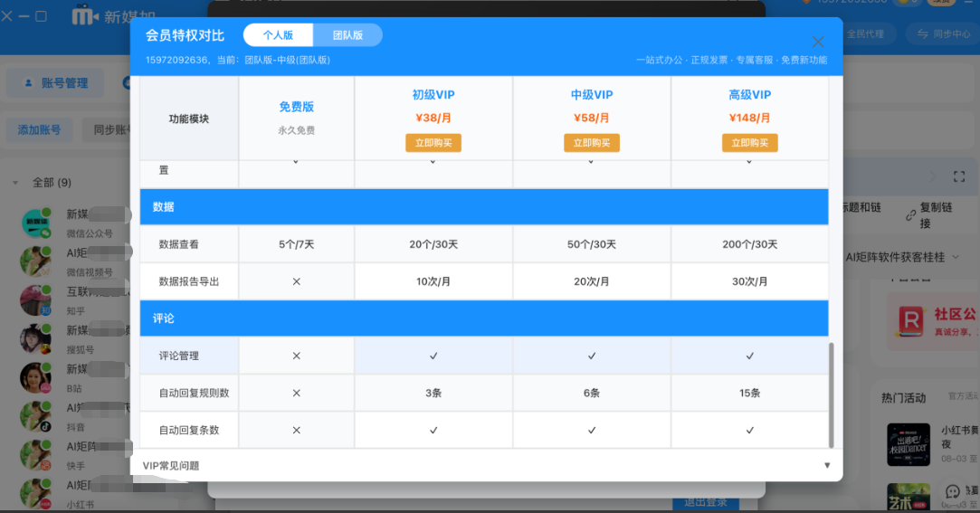The width and height of the screenshot is (980, 513).
Task: Select the 知乎 account avatar
Action: (35, 299)
